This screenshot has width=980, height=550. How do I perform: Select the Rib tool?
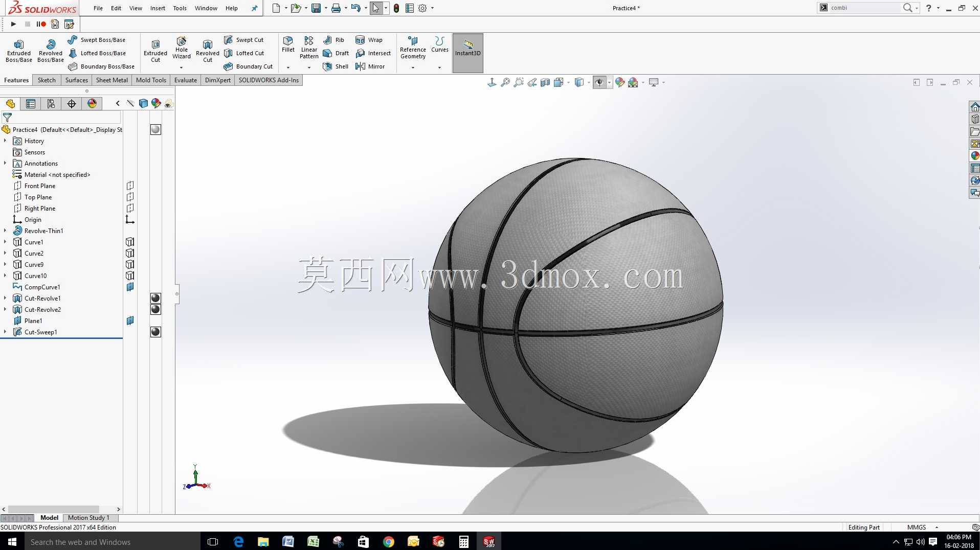click(333, 40)
